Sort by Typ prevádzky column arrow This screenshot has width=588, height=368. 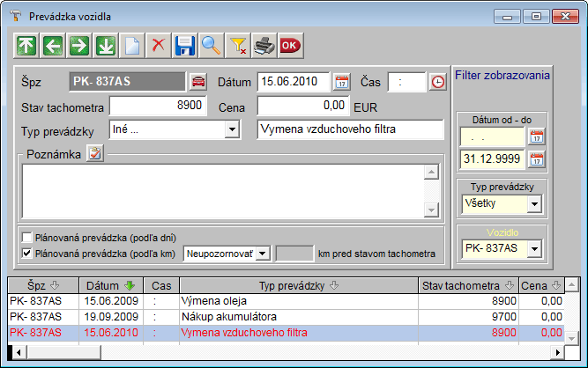pos(334,285)
